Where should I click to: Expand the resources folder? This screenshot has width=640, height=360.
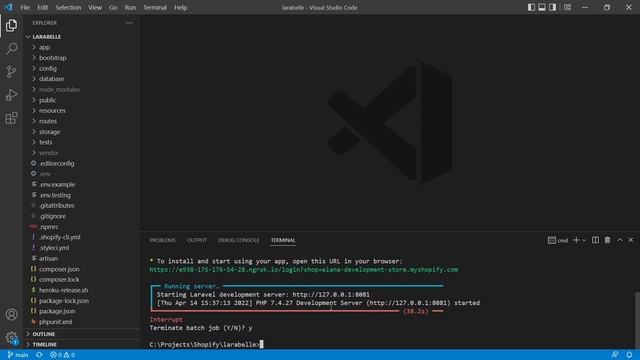click(82, 111)
